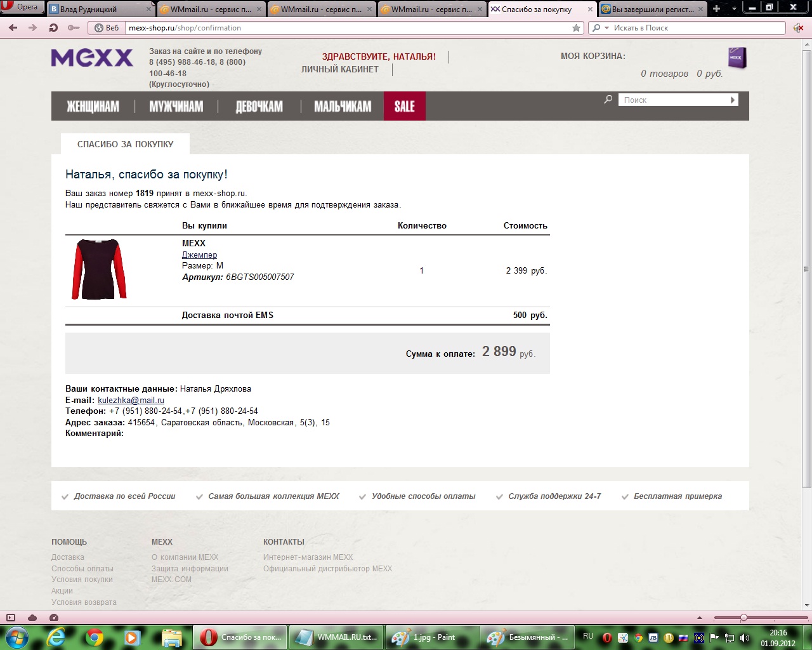Launch Google Chrome from the taskbar
The height and width of the screenshot is (650, 812).
[95, 637]
